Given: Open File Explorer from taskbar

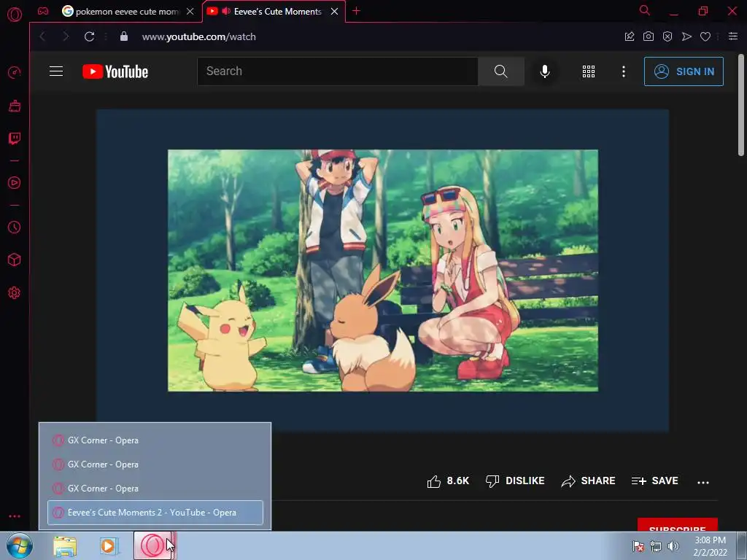Looking at the screenshot, I should point(65,546).
